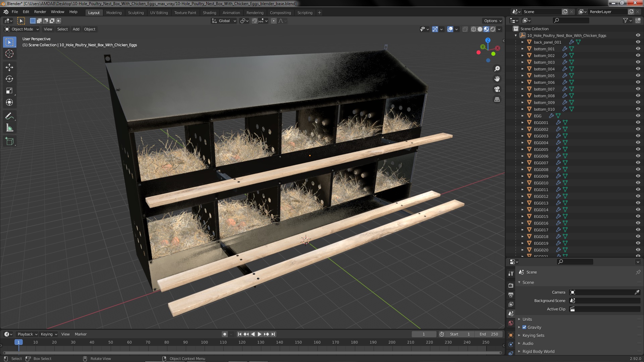Viewport: 644px width, 362px height.
Task: Select the Annotate tool
Action: 9,116
